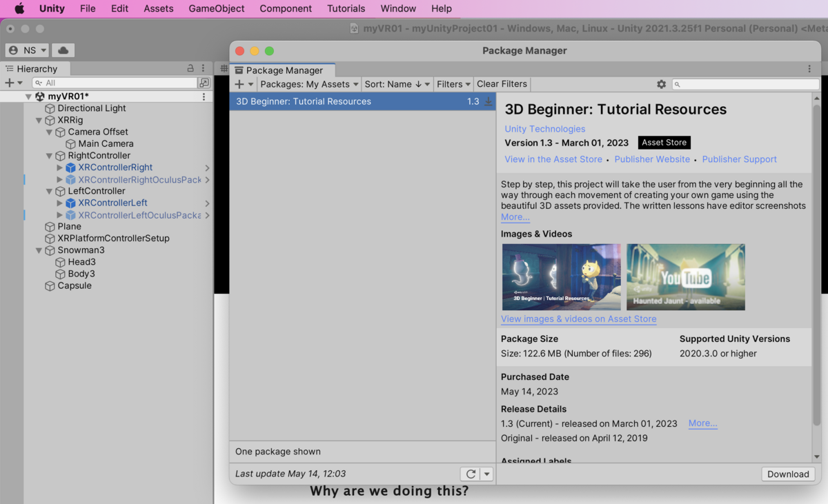
Task: Select XRPlatformControllerSetup object
Action: (113, 239)
